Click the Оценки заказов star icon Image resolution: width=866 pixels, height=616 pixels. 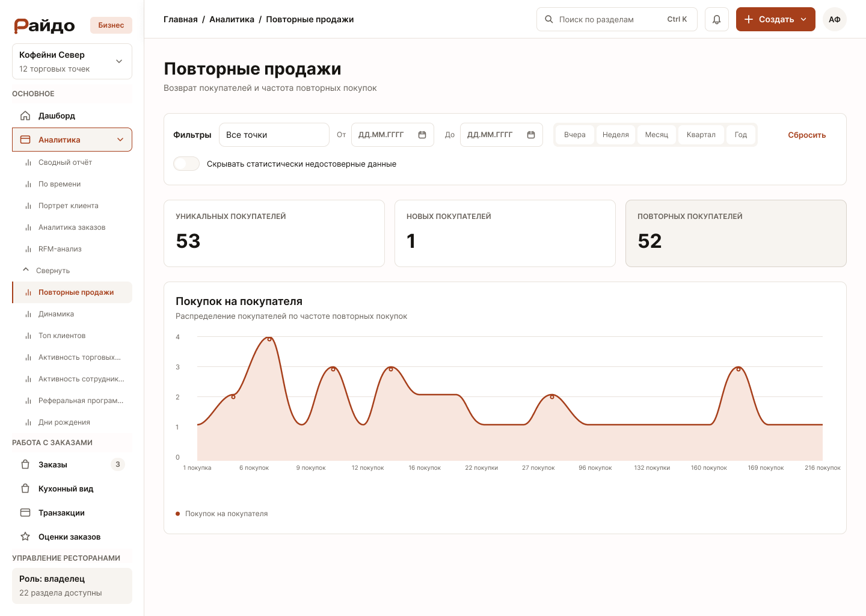[25, 537]
